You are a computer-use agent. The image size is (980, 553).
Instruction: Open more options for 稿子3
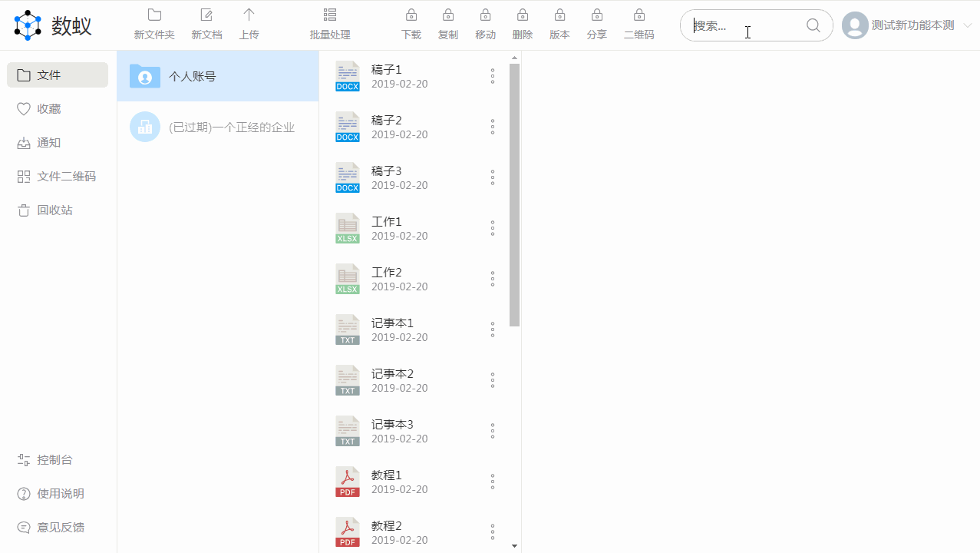tap(493, 177)
